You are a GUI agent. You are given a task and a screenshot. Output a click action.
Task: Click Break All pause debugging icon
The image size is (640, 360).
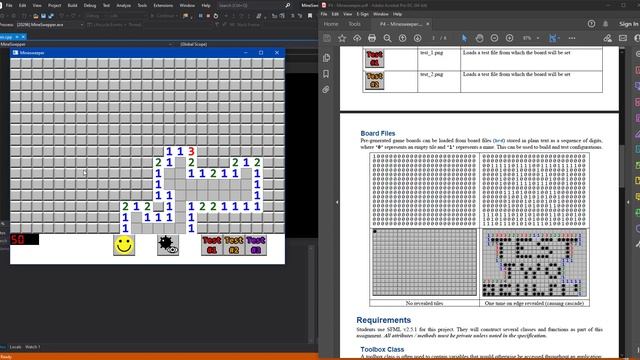click(200, 16)
